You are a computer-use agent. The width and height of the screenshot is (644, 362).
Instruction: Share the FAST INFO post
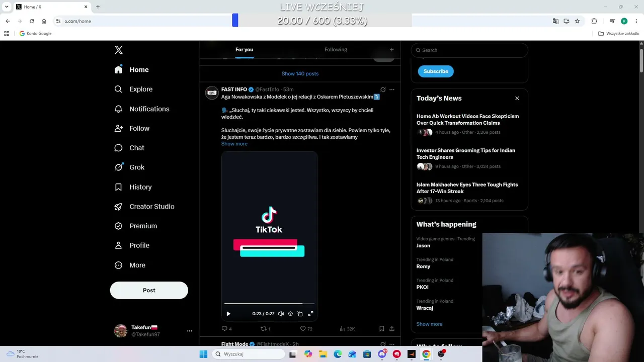(392, 329)
